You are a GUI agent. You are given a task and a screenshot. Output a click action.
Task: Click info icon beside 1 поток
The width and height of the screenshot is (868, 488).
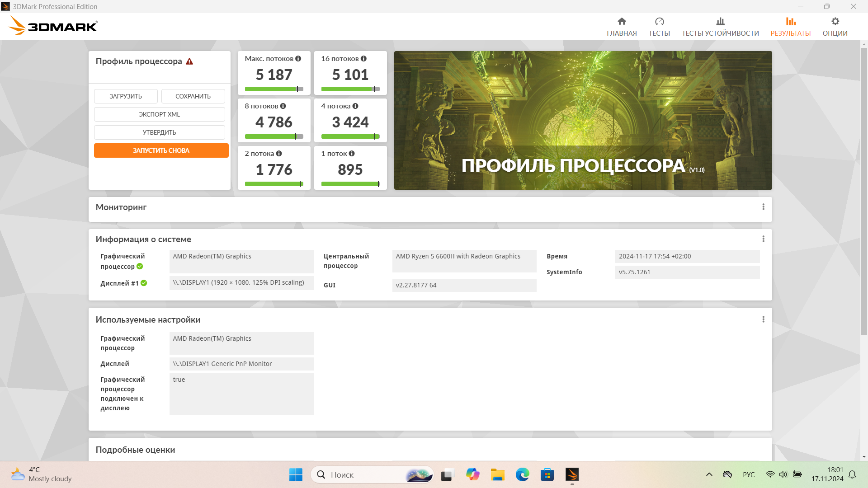(x=352, y=154)
